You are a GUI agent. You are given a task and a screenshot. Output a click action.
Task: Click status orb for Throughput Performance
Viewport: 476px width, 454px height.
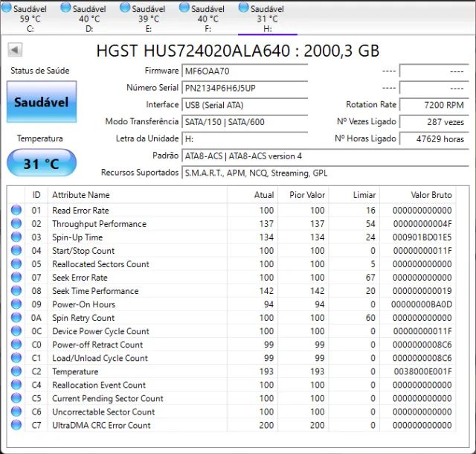(x=16, y=224)
